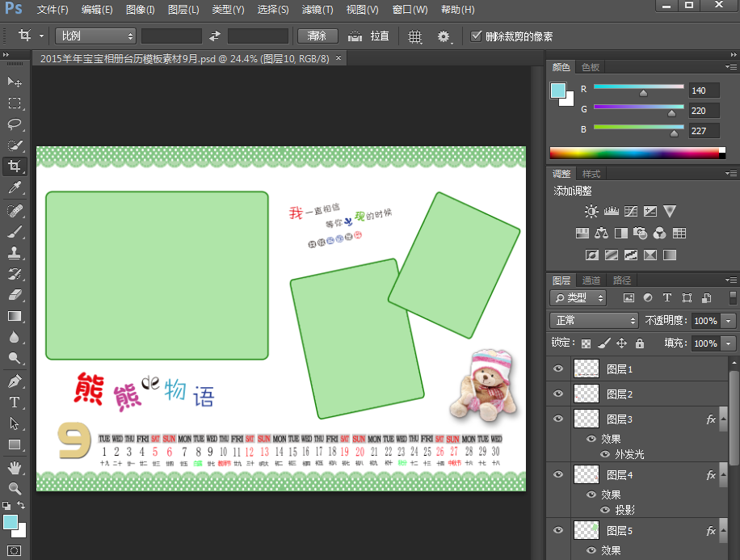Swap crop width and height values
The width and height of the screenshot is (740, 560).
pyautogui.click(x=215, y=36)
